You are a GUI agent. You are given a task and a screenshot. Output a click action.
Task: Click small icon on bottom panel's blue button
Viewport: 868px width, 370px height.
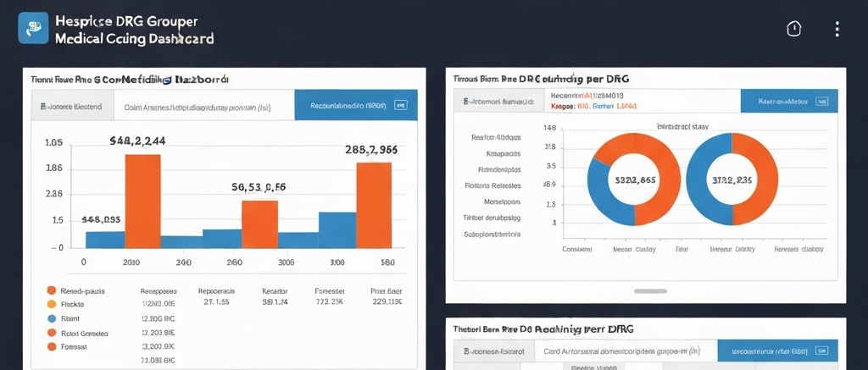(x=821, y=351)
